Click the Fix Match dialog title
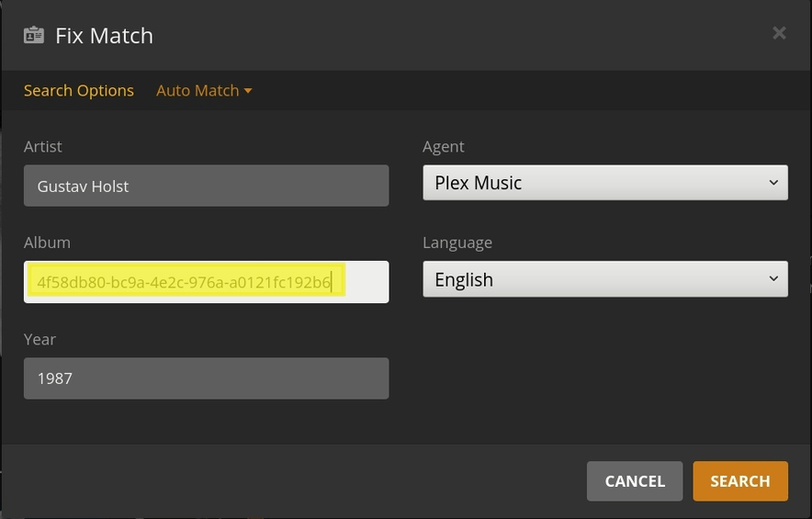 [x=104, y=36]
